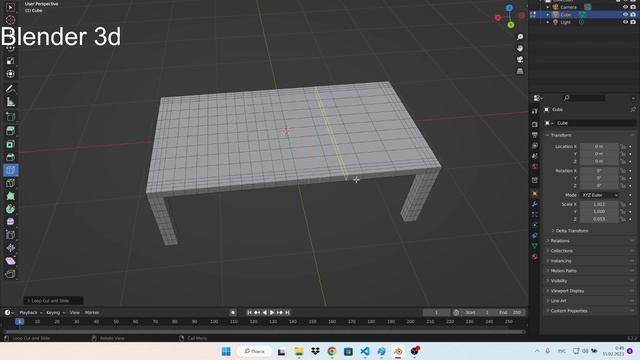This screenshot has height=360, width=640.
Task: Select the Shear tool
Action: (x=11, y=261)
